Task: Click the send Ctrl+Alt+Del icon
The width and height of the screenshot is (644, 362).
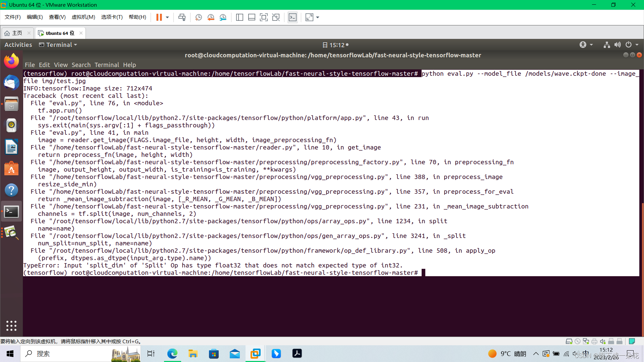Action: point(182,17)
